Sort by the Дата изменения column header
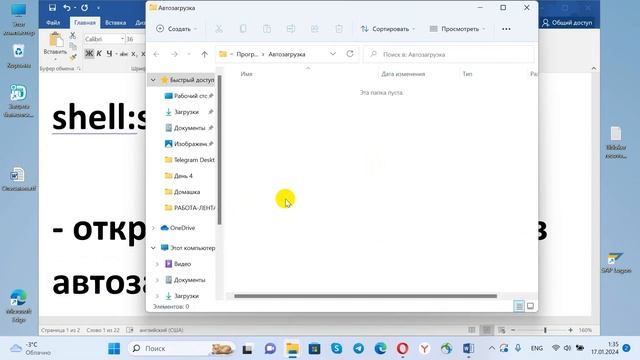Screen dimensions: 640x360 tap(403, 74)
